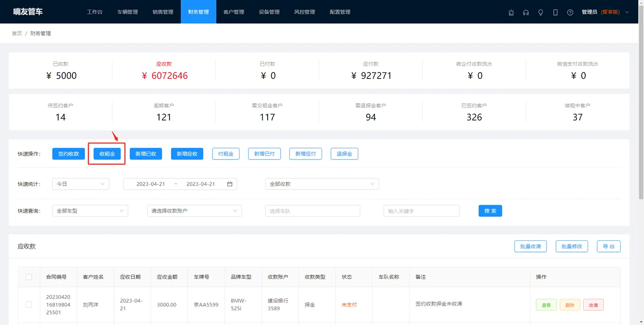This screenshot has height=325, width=644.
Task: Click the 新增应收 button
Action: [x=187, y=154]
